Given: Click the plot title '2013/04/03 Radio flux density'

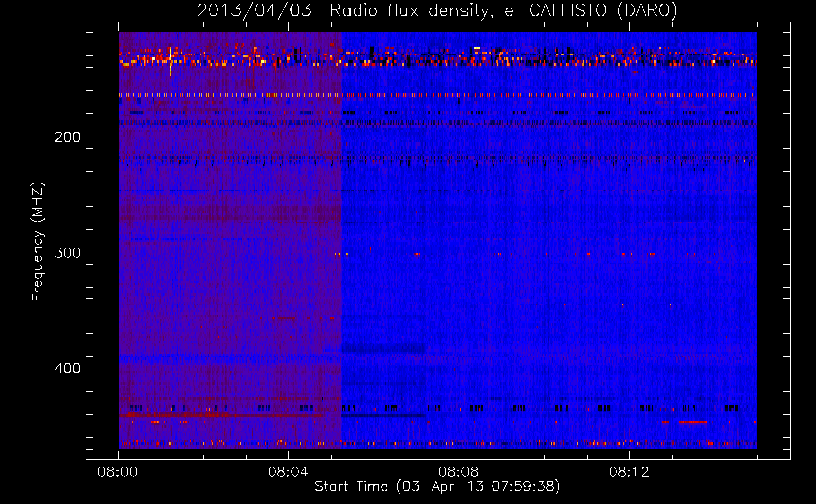Looking at the screenshot, I should tap(343, 11).
